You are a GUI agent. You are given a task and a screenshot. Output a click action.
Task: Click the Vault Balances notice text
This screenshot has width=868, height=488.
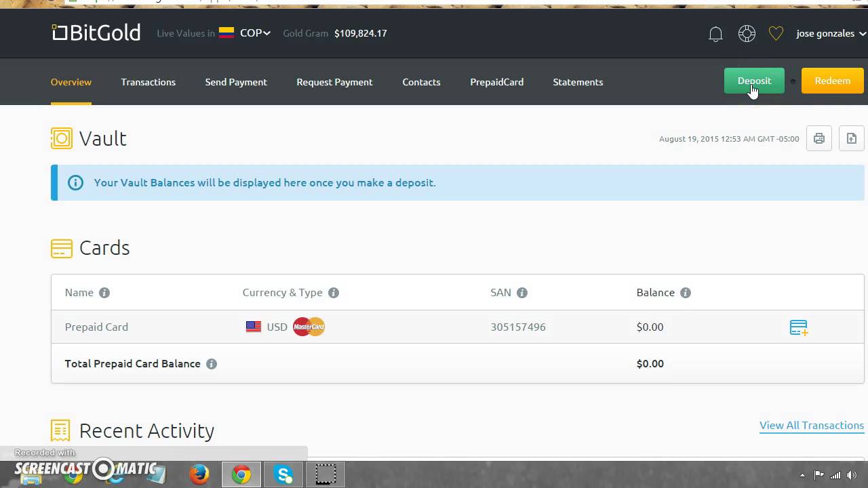point(264,182)
